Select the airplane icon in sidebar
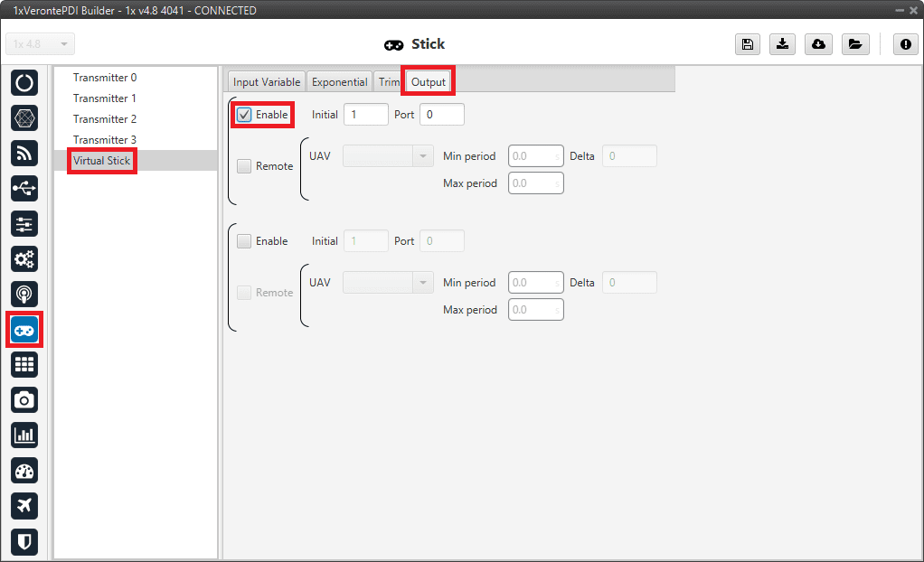This screenshot has height=562, width=924. (24, 505)
